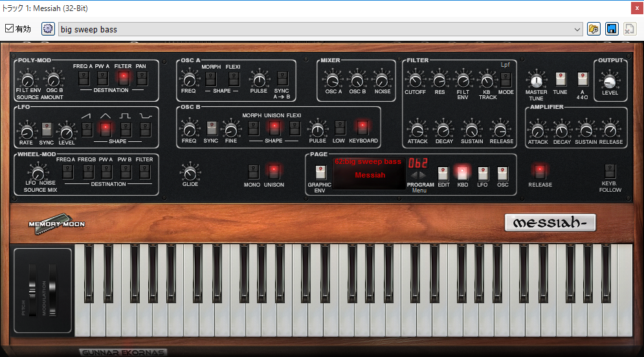Toggle the LFO SYNC switch

[47, 130]
